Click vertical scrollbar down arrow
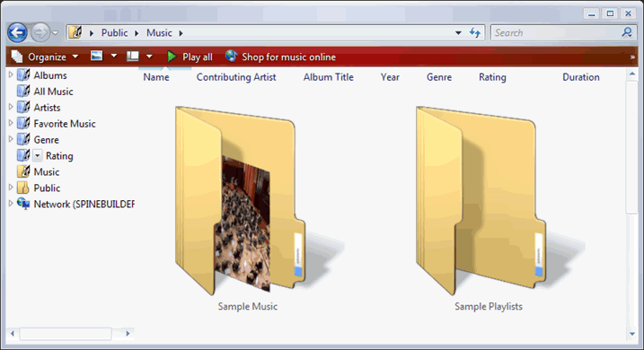 [x=632, y=334]
